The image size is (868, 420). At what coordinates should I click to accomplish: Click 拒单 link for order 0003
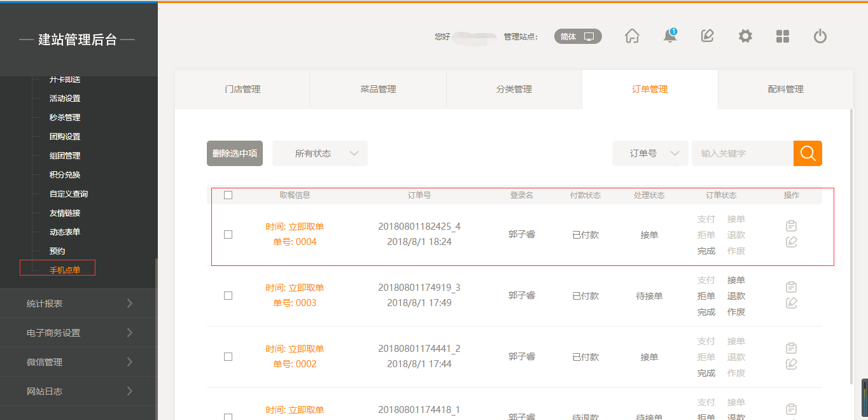tap(706, 296)
